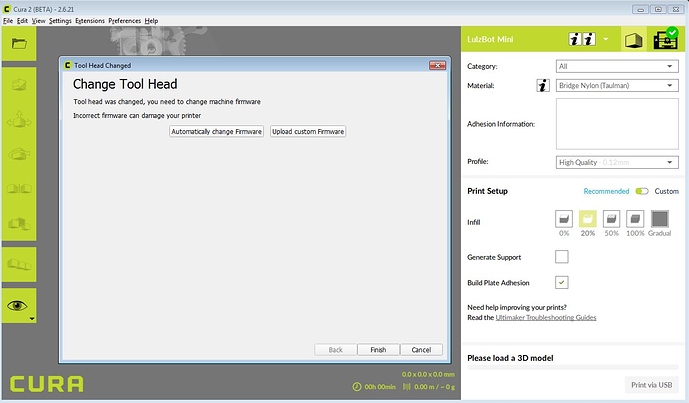Click the disabled Back button
The image size is (689, 403).
coord(335,350)
